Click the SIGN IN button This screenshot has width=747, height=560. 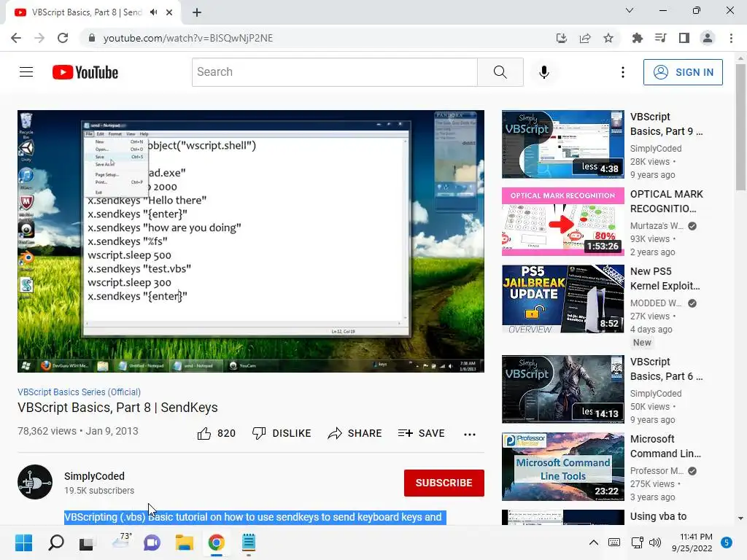(x=683, y=72)
